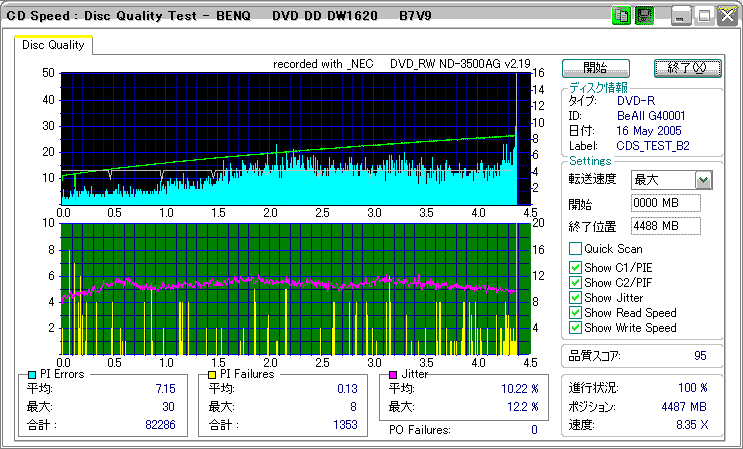Click the save screenshot icon in title bar

click(644, 16)
